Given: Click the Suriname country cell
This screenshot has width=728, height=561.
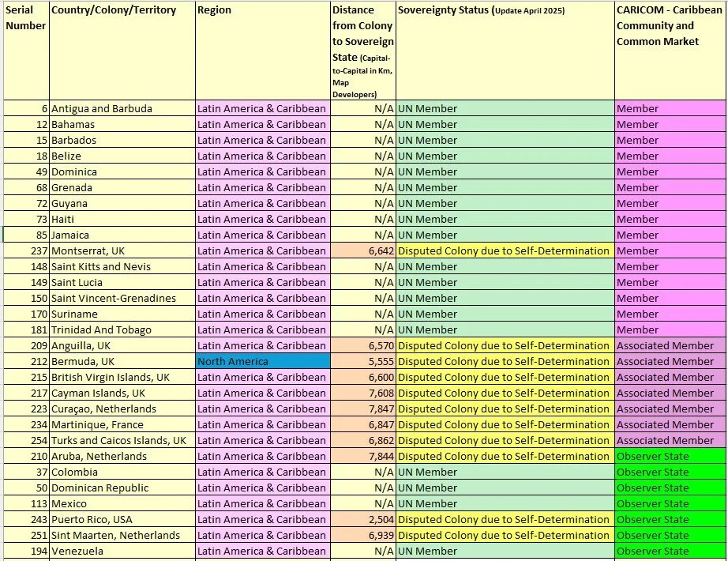Looking at the screenshot, I should tap(122, 314).
